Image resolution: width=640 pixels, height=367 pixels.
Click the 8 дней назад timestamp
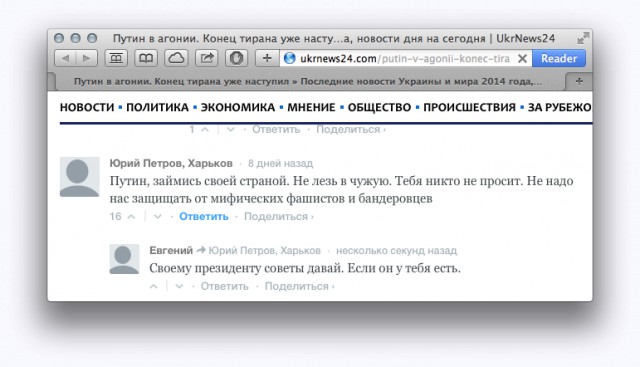[280, 163]
